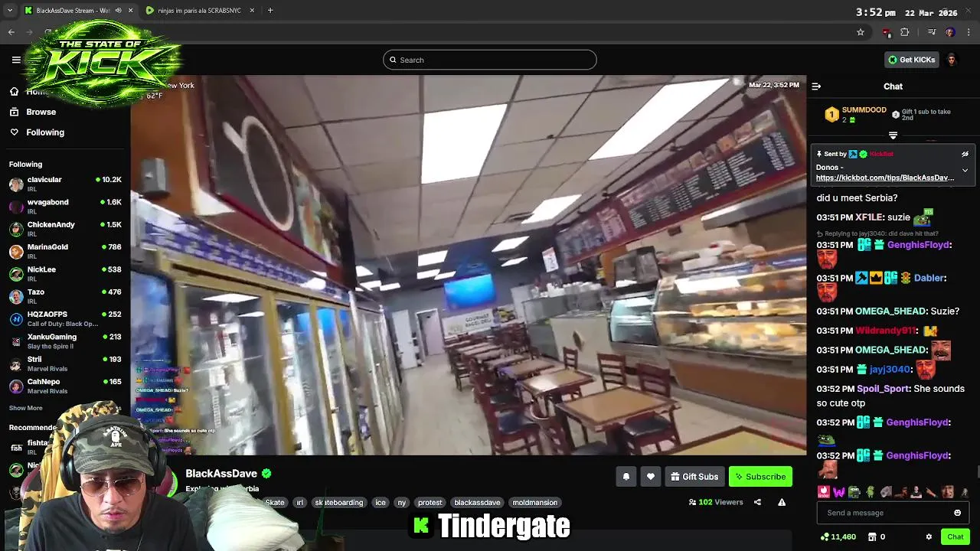Open CahNepo channel in Following list
The height and width of the screenshot is (551, 980).
(65, 386)
